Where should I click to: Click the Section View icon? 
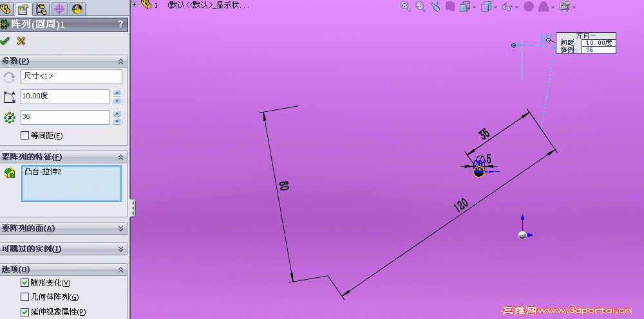pos(450,6)
